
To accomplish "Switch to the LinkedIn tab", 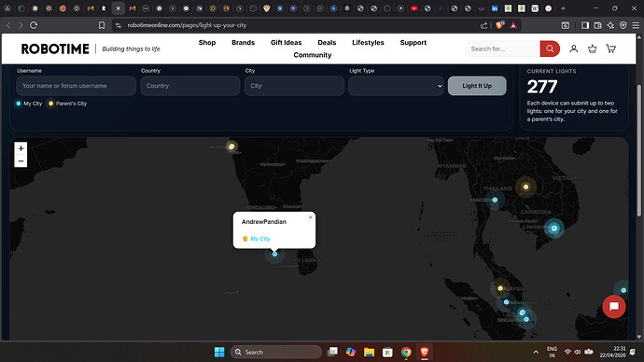I will (495, 8).
